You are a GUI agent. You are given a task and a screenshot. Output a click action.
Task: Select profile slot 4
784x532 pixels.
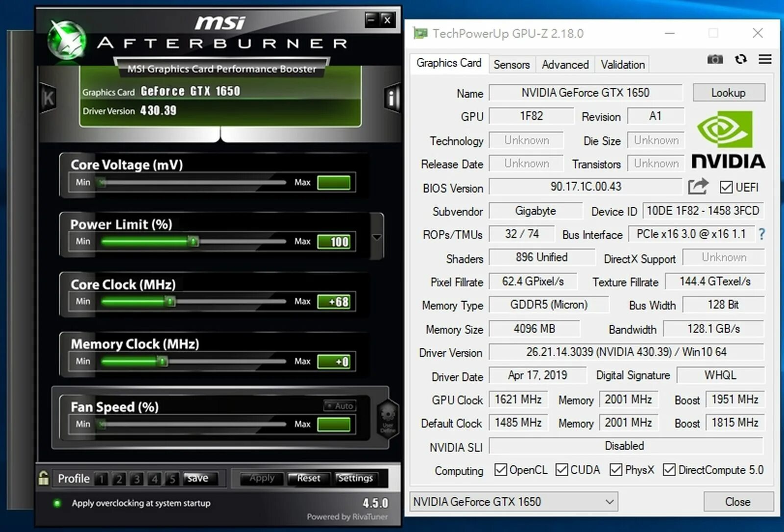tap(154, 479)
